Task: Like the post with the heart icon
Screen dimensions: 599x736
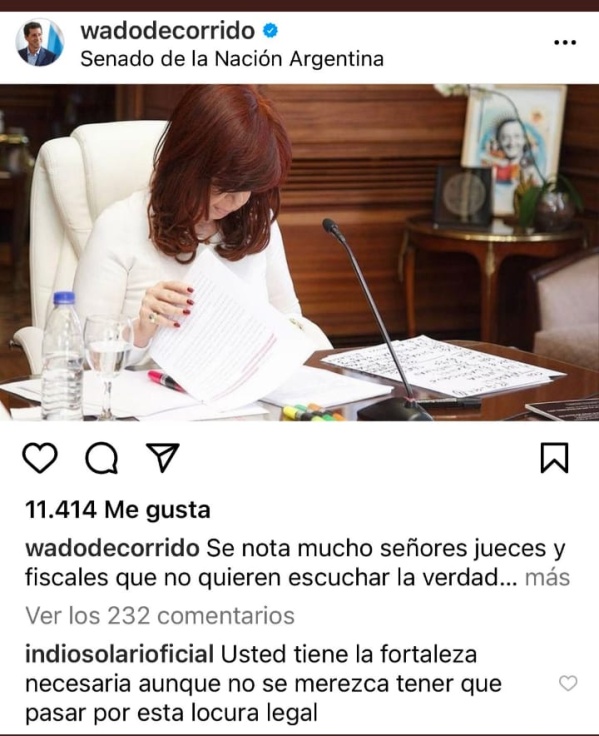Action: [x=40, y=457]
